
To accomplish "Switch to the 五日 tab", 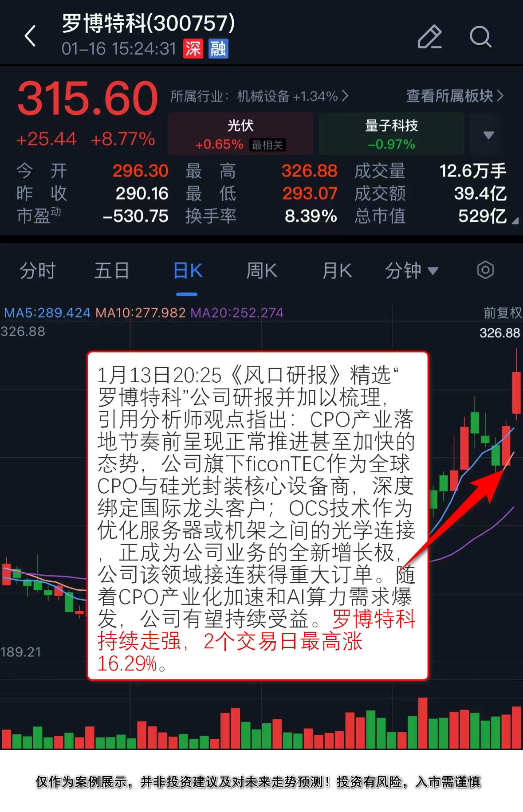I will point(112,270).
